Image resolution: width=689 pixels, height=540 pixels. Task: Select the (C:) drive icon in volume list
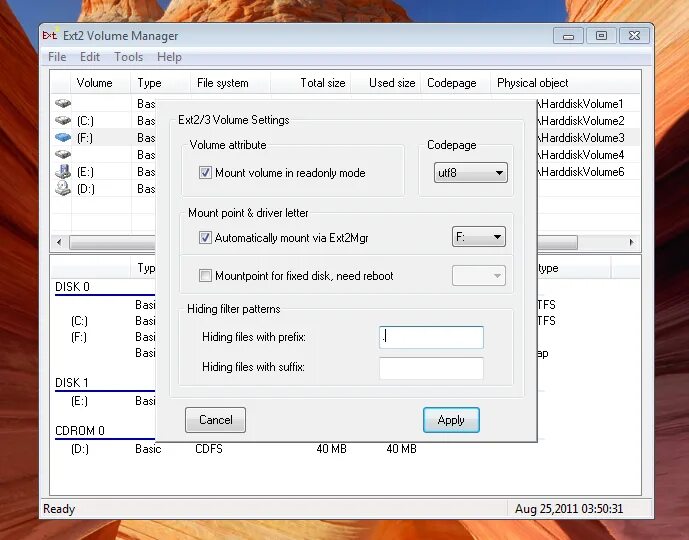pyautogui.click(x=63, y=120)
